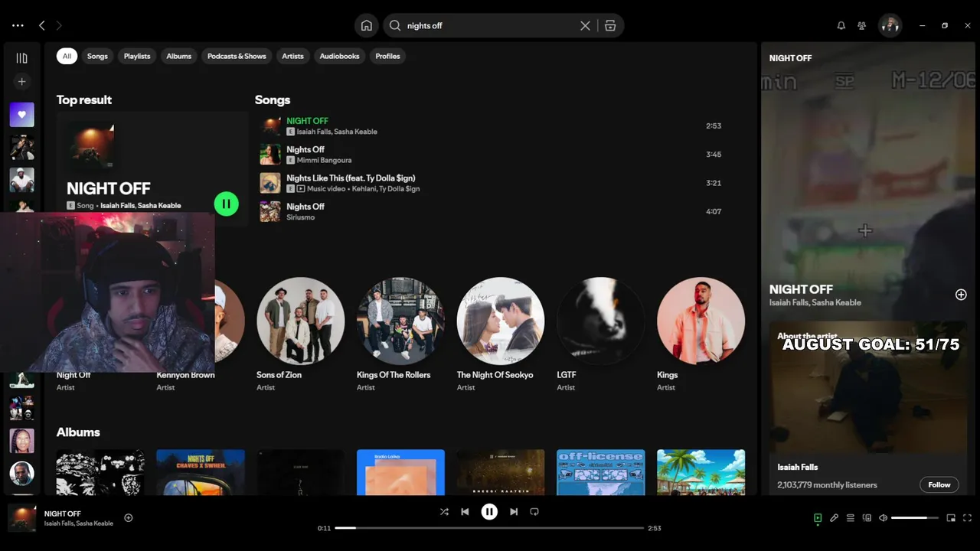Open the Browse icon beside search
Image resolution: width=980 pixels, height=551 pixels.
click(610, 25)
